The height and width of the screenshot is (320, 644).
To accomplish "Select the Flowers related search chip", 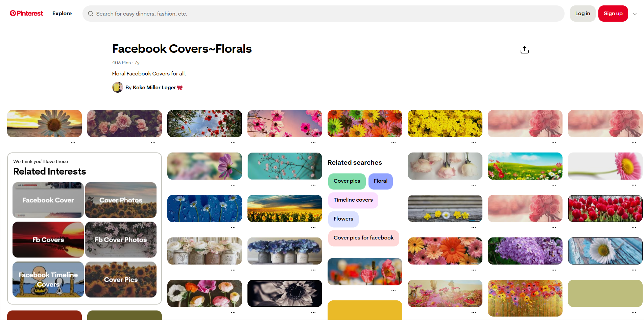I will click(x=343, y=219).
